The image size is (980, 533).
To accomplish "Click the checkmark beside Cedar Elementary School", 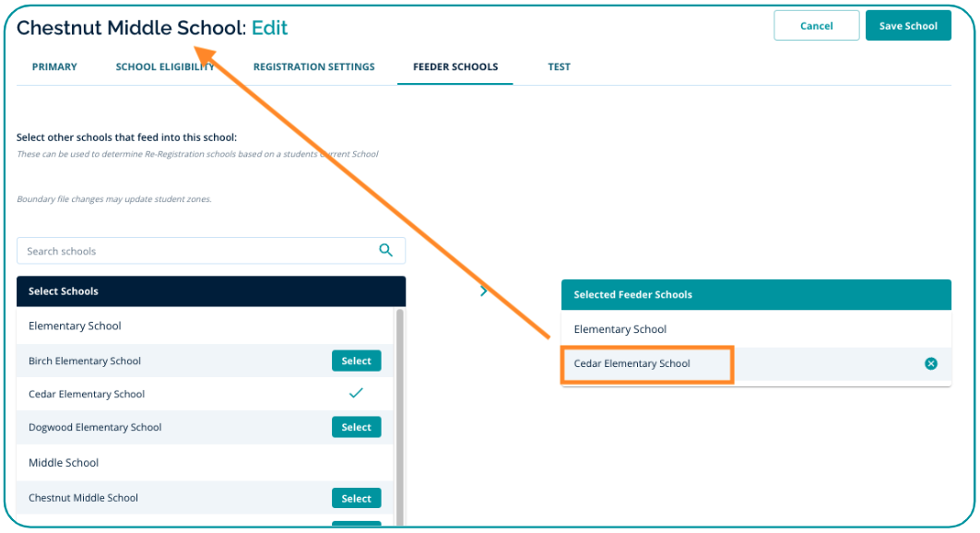I will tap(356, 394).
